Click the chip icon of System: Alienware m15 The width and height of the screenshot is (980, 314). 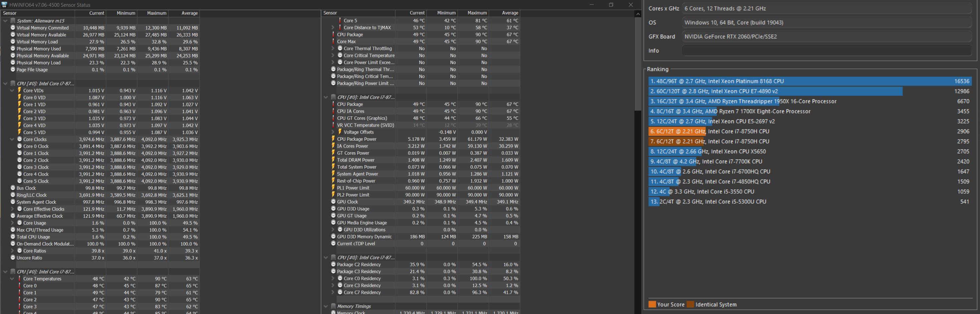[13, 21]
